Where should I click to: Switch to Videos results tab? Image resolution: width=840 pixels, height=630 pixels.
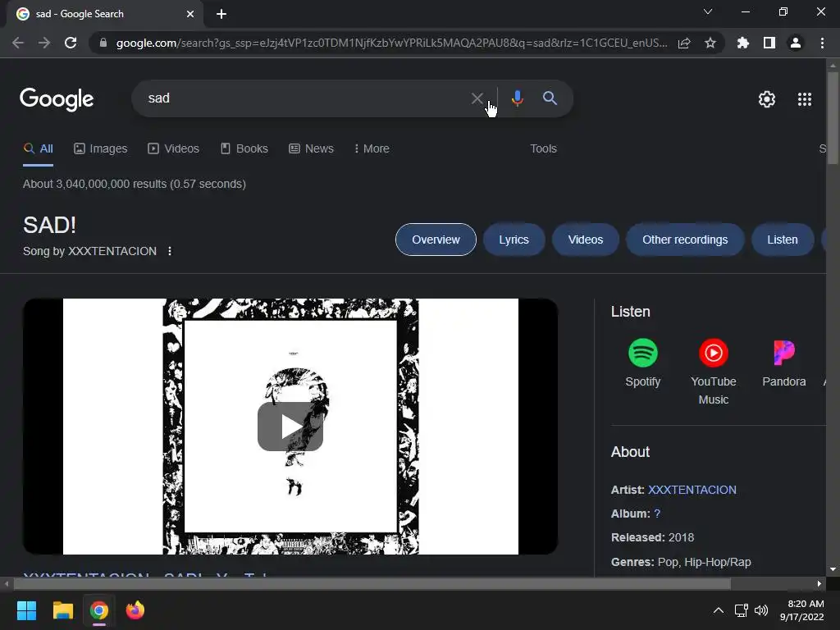coord(174,148)
